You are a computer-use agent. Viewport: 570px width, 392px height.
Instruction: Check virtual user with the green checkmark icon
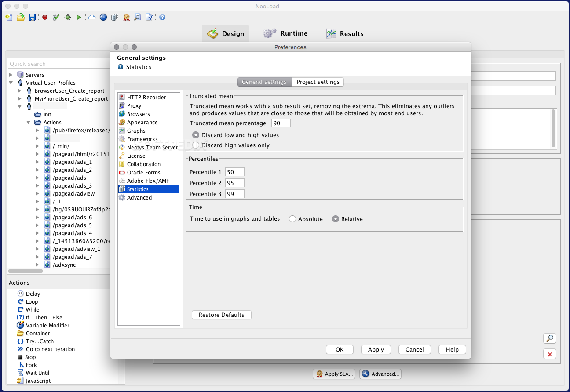(56, 17)
